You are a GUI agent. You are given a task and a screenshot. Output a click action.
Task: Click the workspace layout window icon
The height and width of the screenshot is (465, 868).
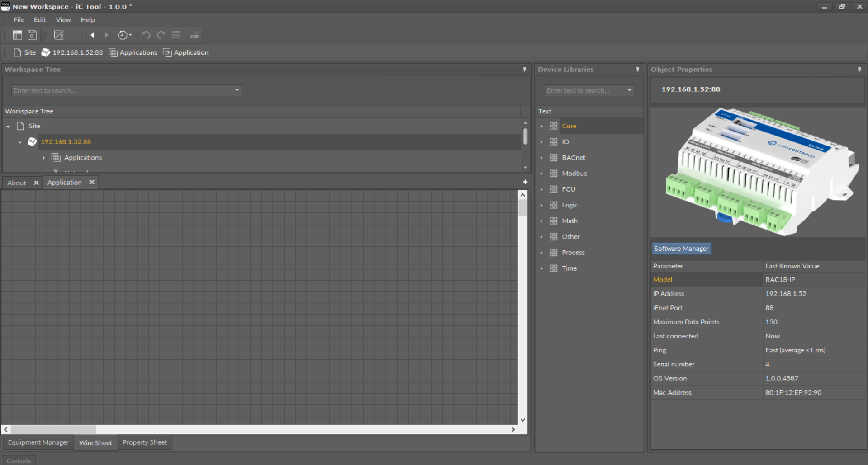(x=17, y=35)
